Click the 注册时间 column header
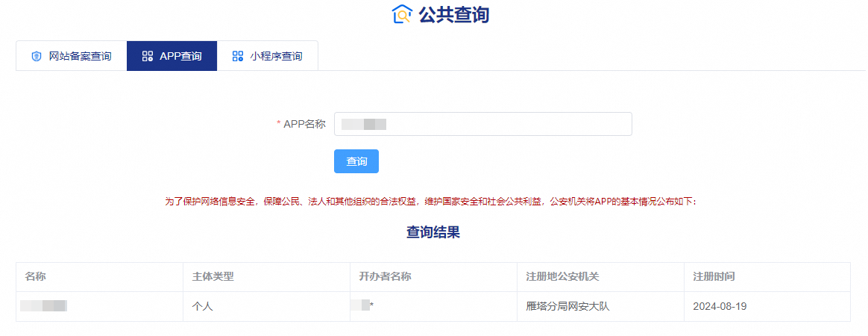Image resolution: width=868 pixels, height=336 pixels. pos(714,277)
